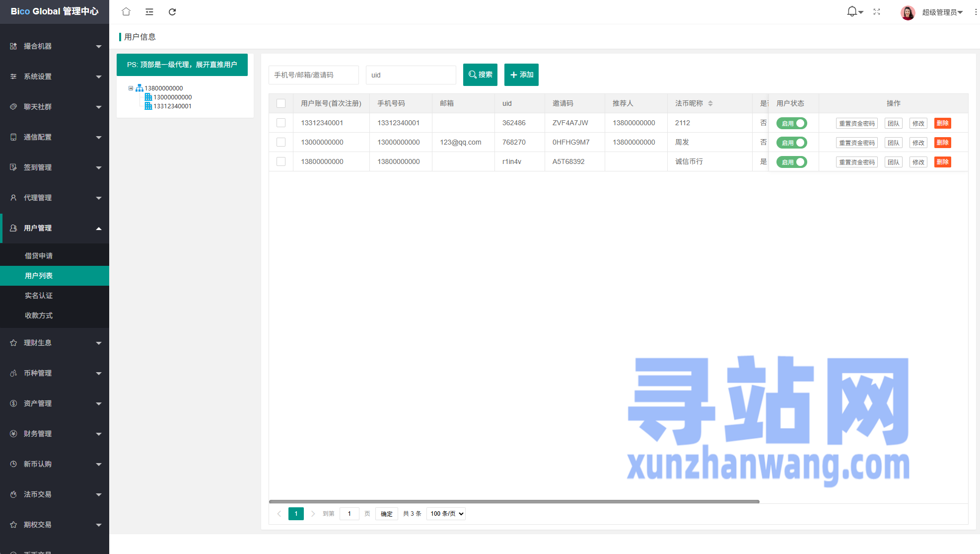
Task: Open notifications bell icon
Action: coord(852,11)
